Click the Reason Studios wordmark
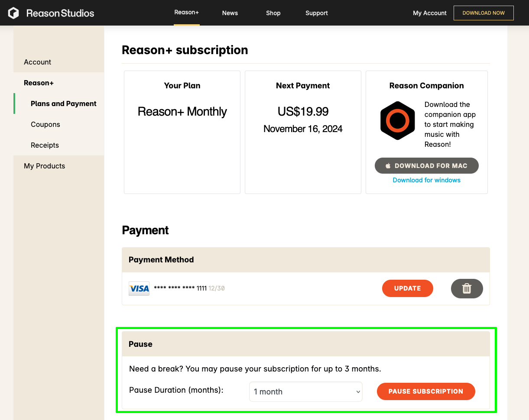 tap(60, 13)
